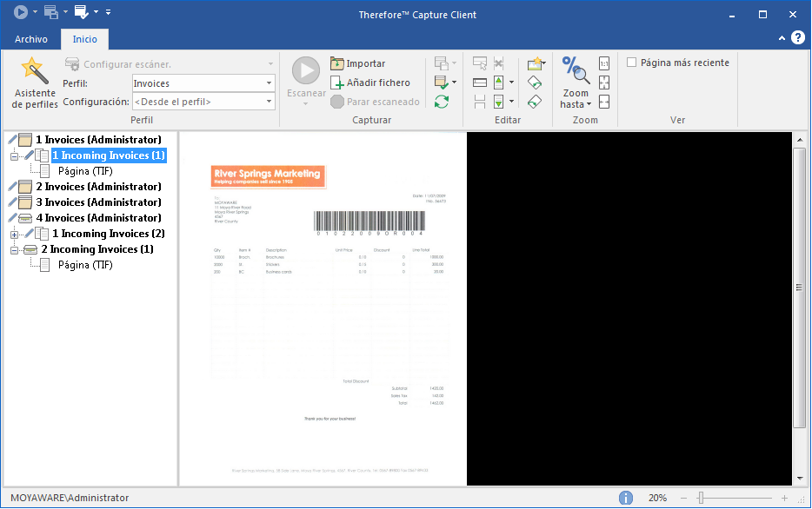Click the blue information icon in status bar

point(626,498)
